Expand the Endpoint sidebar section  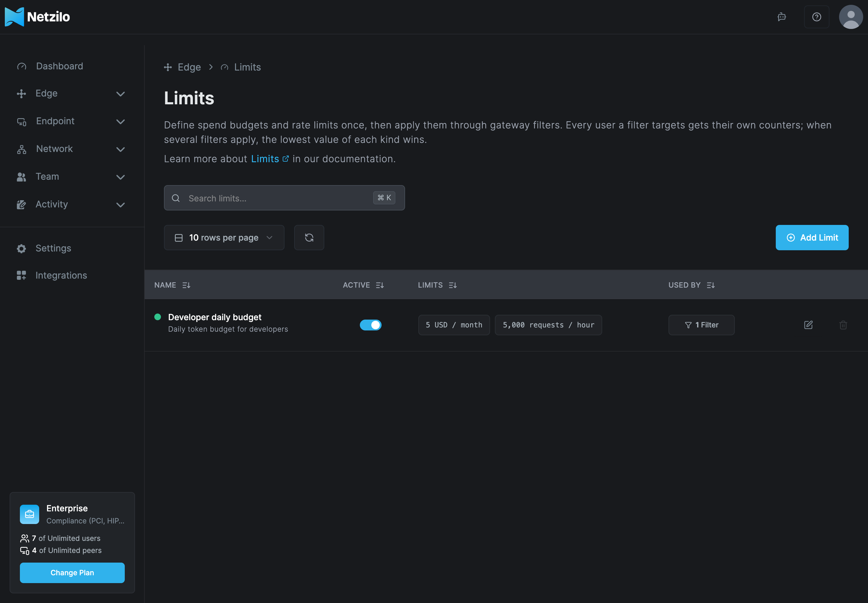(x=71, y=121)
